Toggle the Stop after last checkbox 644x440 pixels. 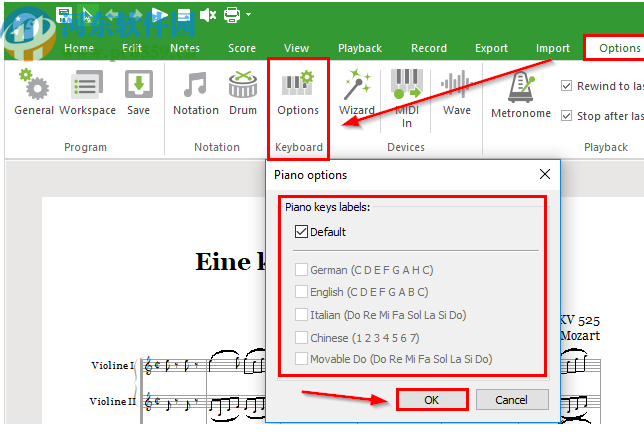point(566,116)
